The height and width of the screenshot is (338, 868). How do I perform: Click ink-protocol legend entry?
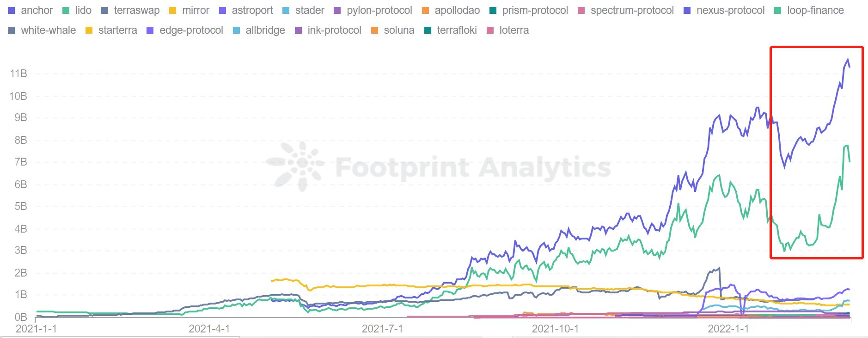point(328,31)
